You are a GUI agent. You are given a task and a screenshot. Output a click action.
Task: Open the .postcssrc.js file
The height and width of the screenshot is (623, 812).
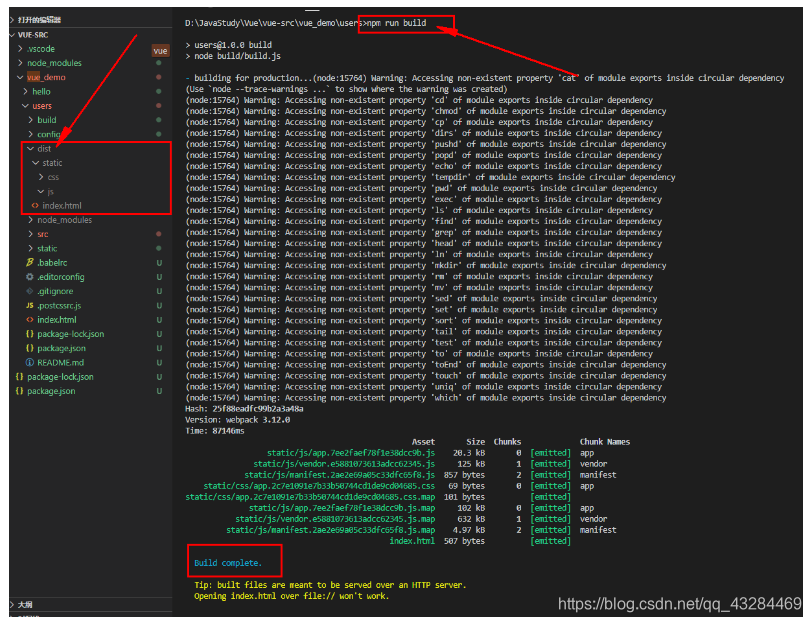tap(59, 306)
